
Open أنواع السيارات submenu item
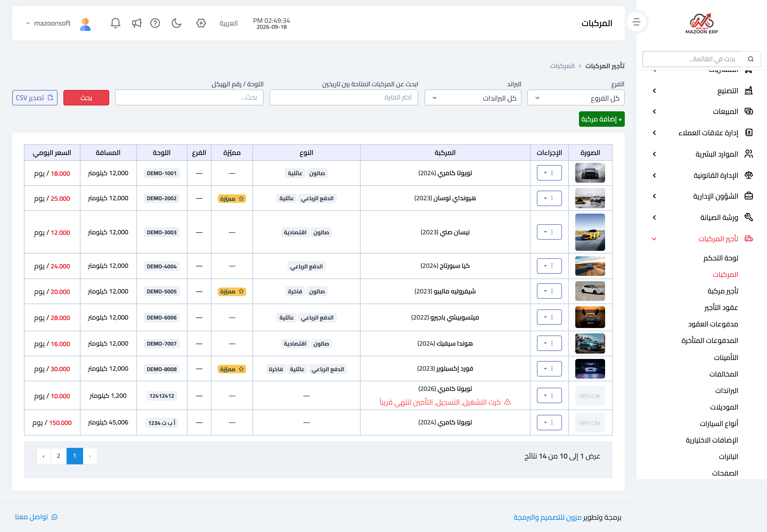pyautogui.click(x=719, y=424)
